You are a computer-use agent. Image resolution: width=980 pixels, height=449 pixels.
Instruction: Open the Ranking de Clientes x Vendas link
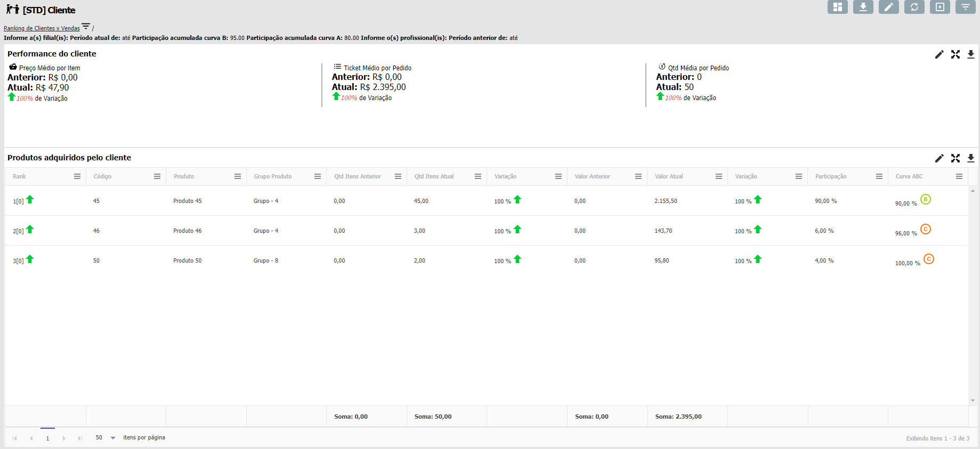tap(42, 28)
